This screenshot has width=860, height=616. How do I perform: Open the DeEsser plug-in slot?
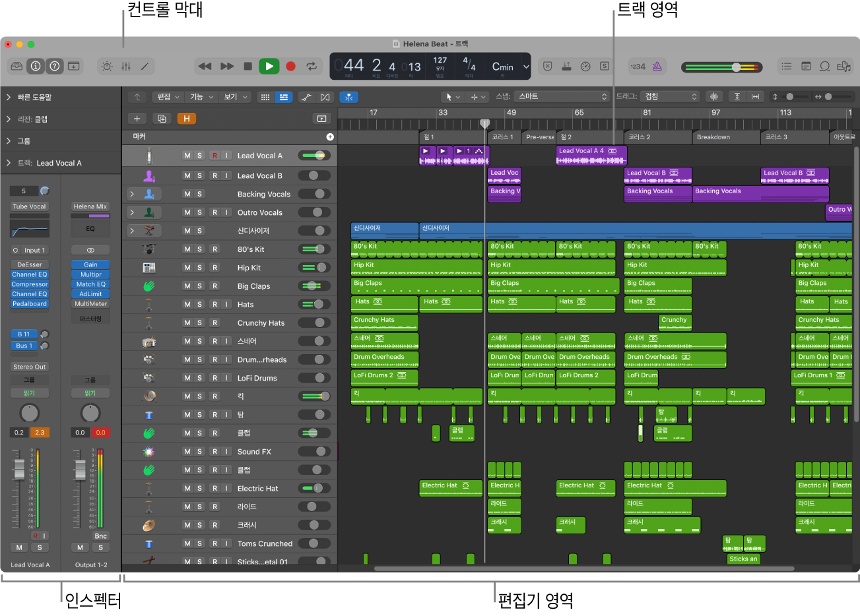click(30, 264)
